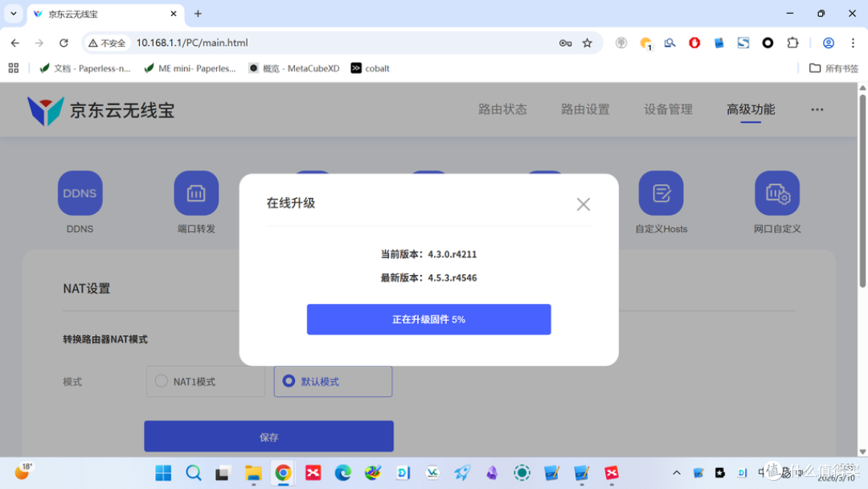Close the 京东云无线宝 browser tab
The height and width of the screenshot is (489, 868).
point(174,14)
